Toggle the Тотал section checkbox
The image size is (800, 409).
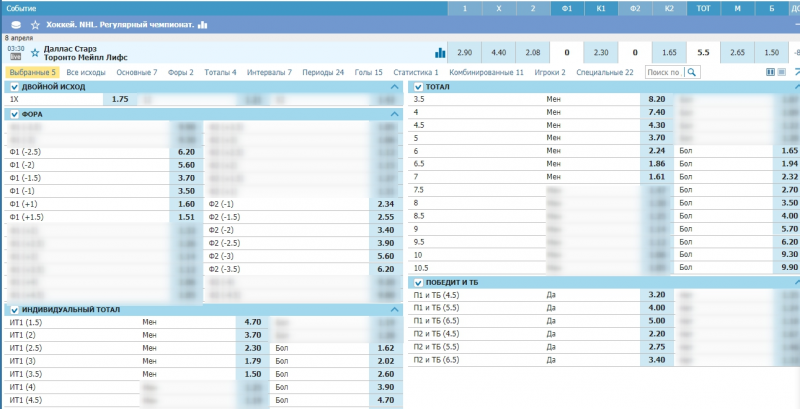pos(418,87)
